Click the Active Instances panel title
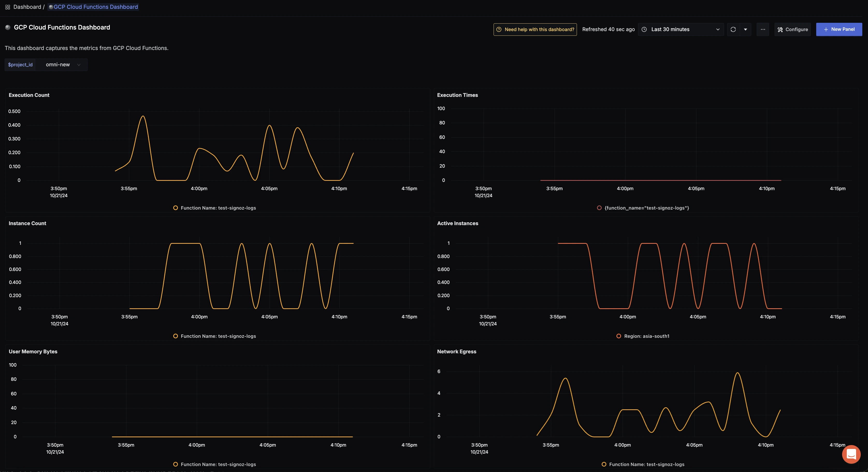Image resolution: width=868 pixels, height=472 pixels. tap(458, 224)
